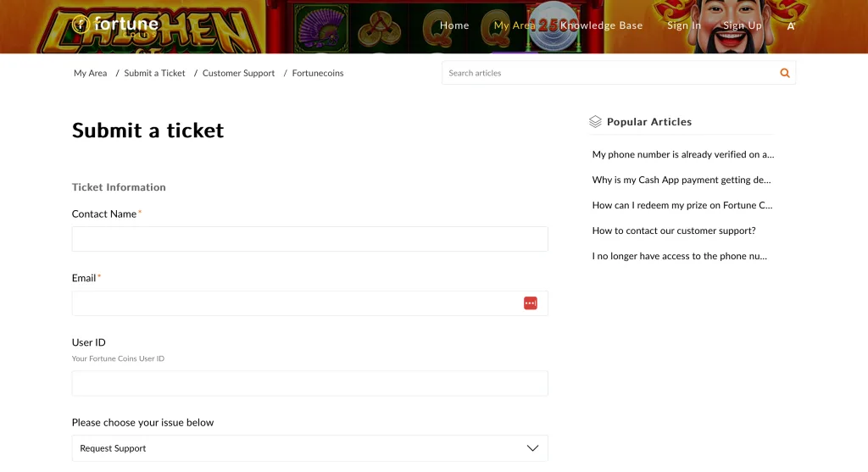The image size is (868, 472).
Task: Expand the issue type dropdown arrow
Action: coord(532,448)
